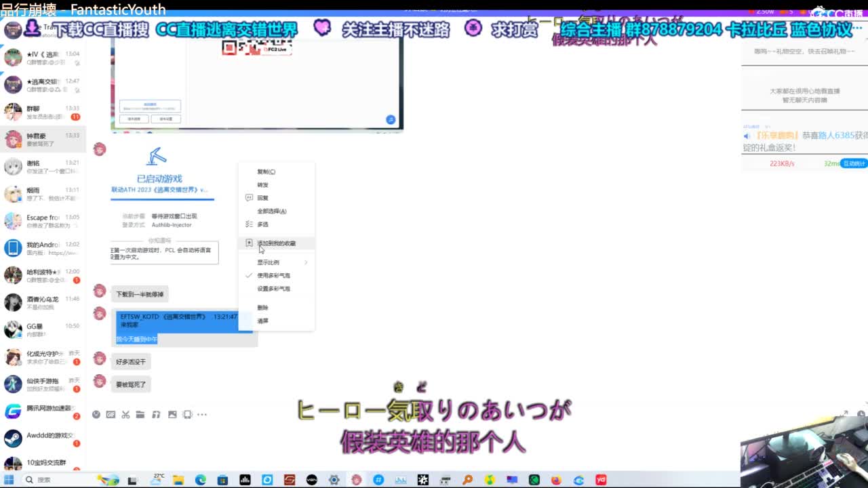This screenshot has height=488, width=868.
Task: Choose 删除 in the context menu
Action: (x=277, y=308)
